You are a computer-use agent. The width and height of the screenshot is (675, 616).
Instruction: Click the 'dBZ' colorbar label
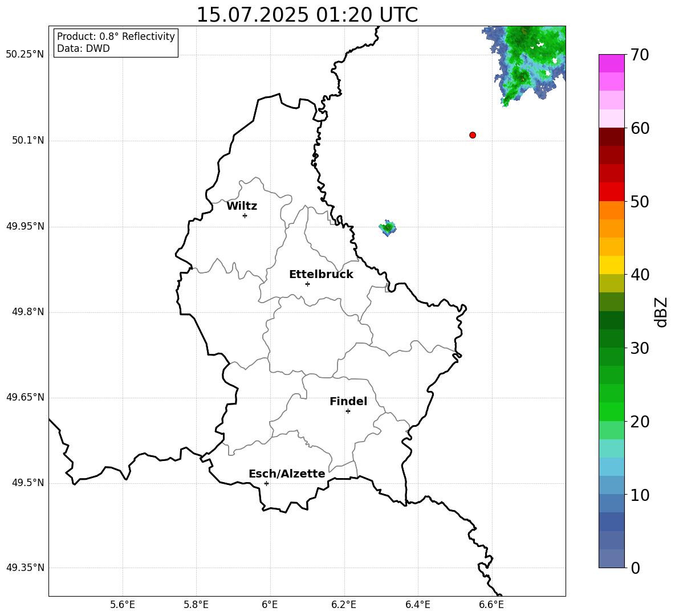[661, 312]
